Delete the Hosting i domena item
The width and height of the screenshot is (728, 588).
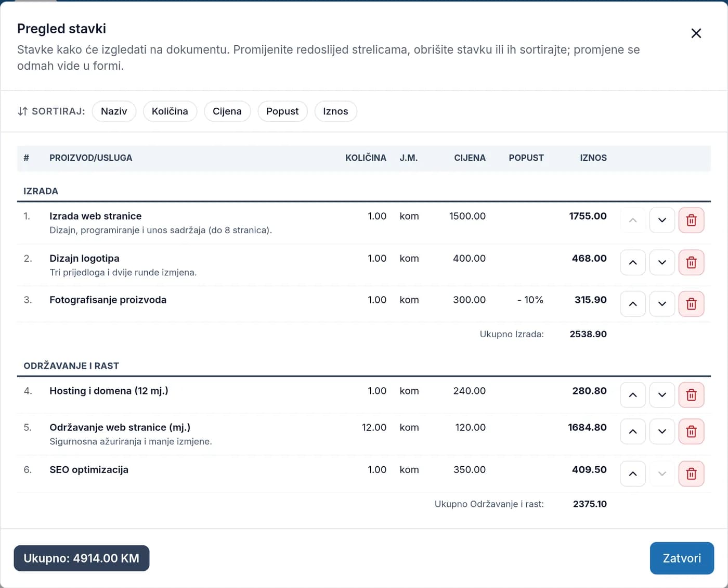[x=691, y=395]
